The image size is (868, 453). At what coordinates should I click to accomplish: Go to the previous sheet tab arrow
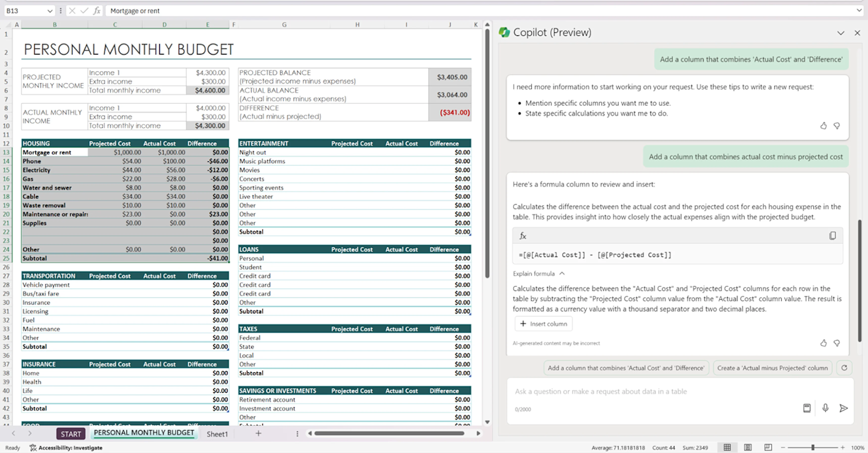(13, 434)
